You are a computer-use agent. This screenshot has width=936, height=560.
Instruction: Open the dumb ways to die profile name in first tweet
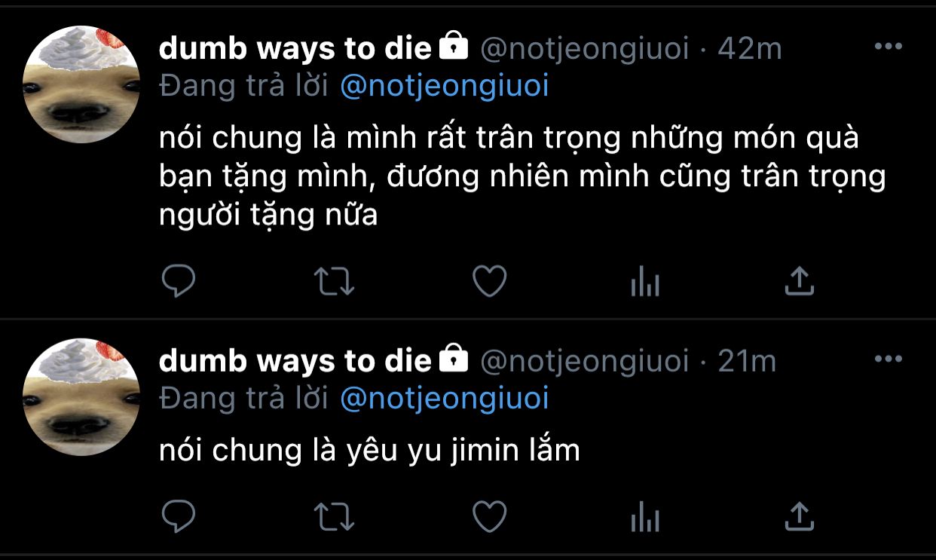pyautogui.click(x=296, y=49)
